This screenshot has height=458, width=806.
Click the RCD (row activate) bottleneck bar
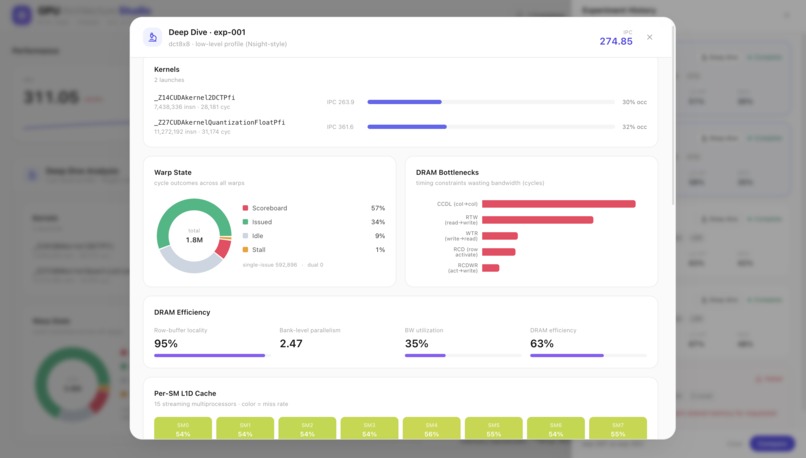point(499,252)
